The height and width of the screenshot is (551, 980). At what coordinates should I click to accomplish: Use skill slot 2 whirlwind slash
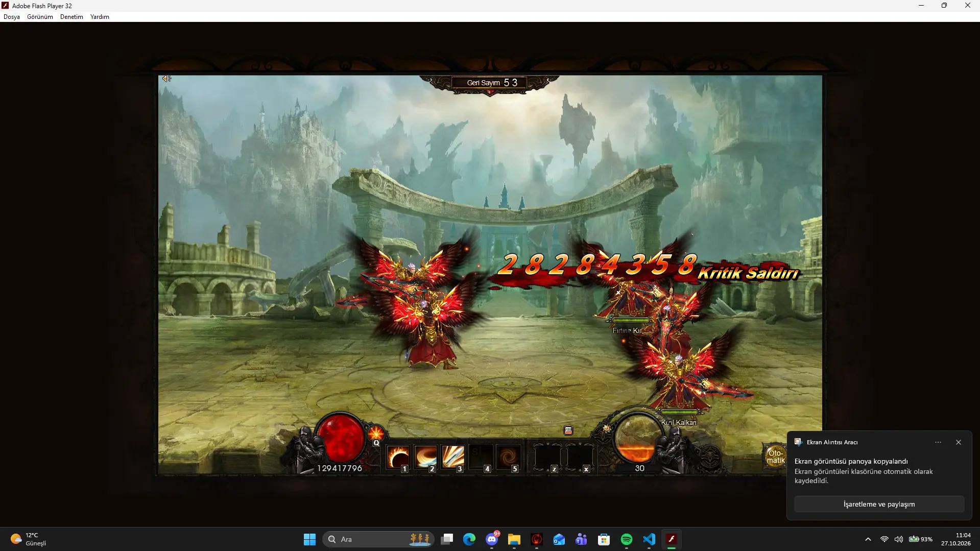pos(425,457)
